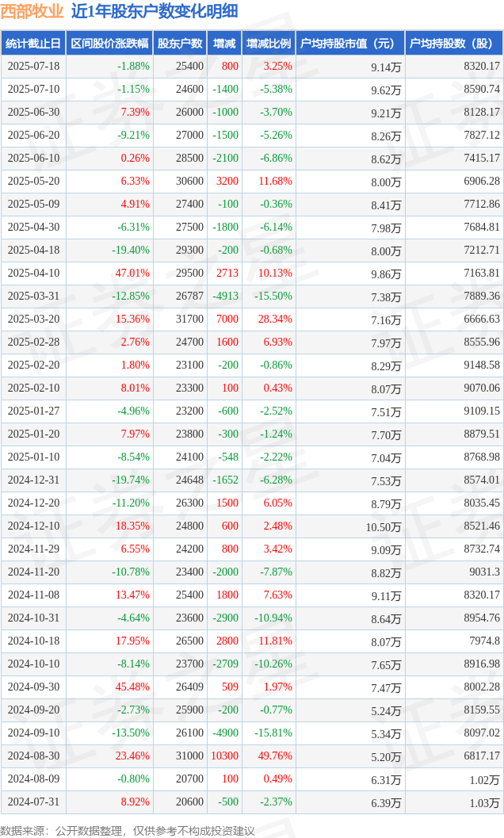Click the 增减比例 column header

coord(269,44)
